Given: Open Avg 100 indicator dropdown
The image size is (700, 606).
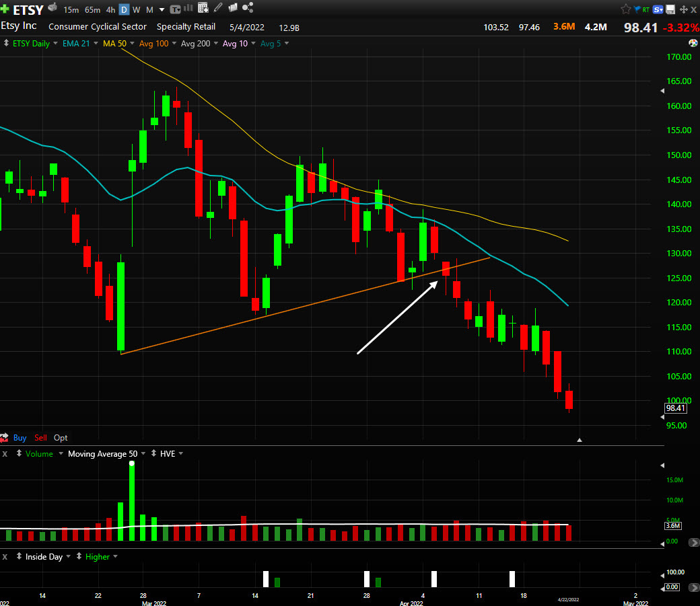Looking at the screenshot, I should pos(174,43).
